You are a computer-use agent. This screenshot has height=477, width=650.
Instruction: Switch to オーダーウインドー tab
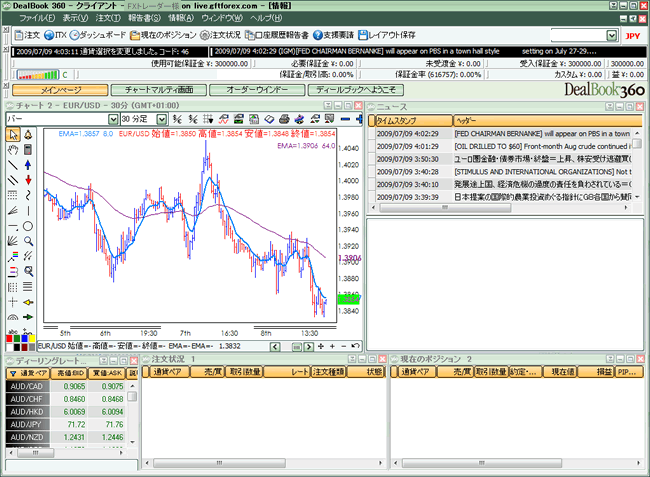pyautogui.click(x=257, y=90)
